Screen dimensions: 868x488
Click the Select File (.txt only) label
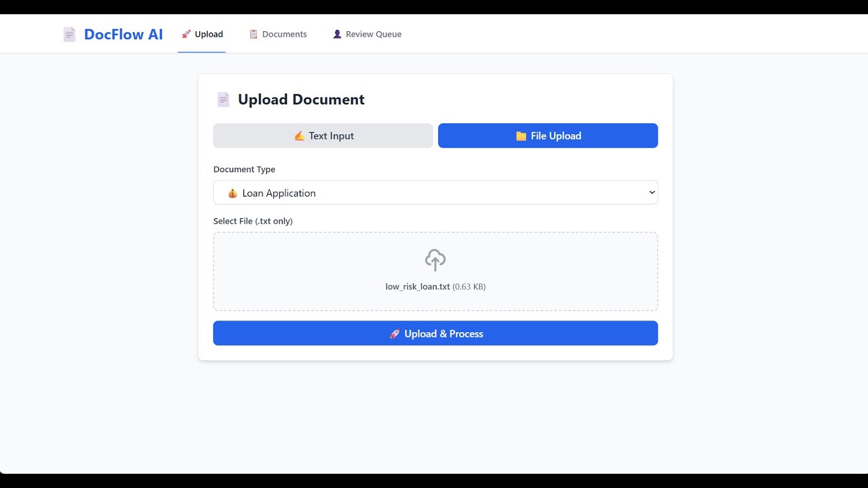(x=253, y=221)
